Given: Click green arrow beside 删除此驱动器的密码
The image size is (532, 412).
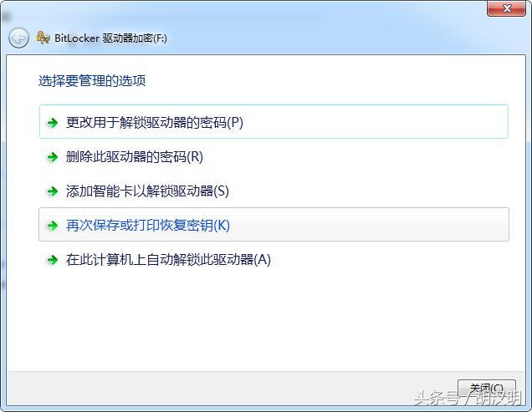Looking at the screenshot, I should click(x=52, y=157).
